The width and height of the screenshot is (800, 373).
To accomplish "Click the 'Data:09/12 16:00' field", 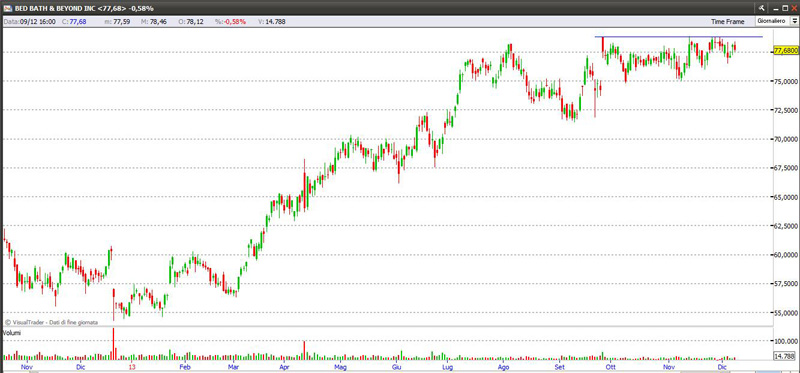I will pos(30,22).
